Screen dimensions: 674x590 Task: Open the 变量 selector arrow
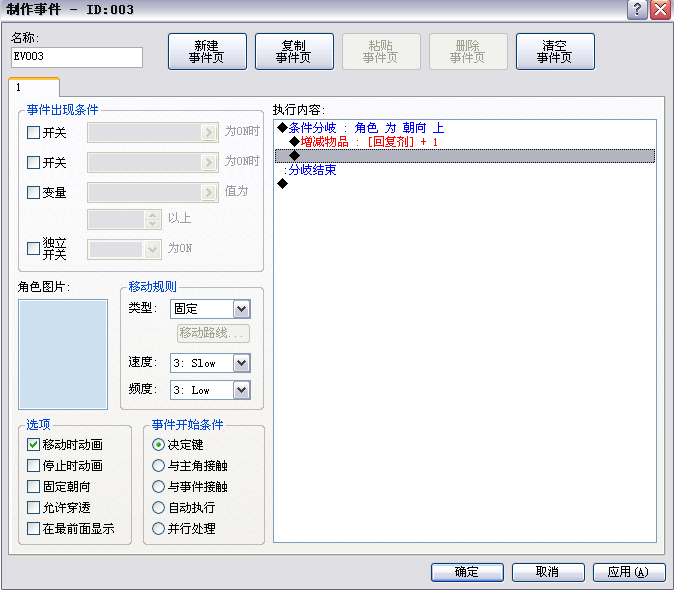pos(209,192)
